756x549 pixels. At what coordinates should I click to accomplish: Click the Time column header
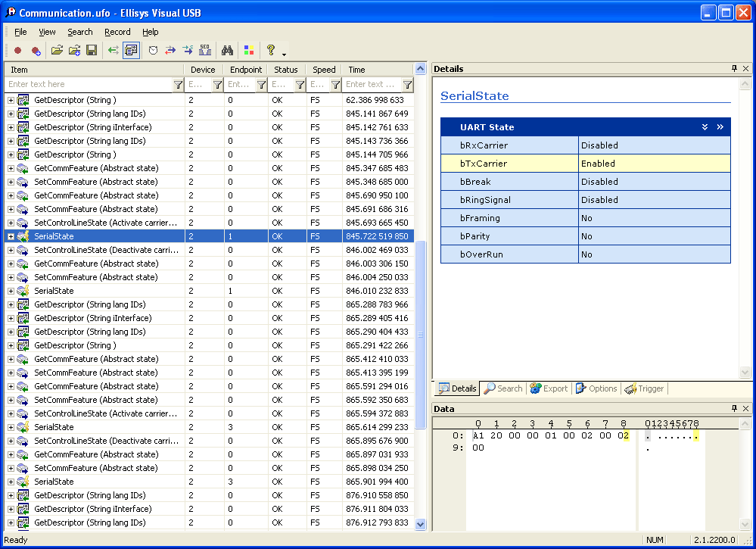(x=377, y=70)
